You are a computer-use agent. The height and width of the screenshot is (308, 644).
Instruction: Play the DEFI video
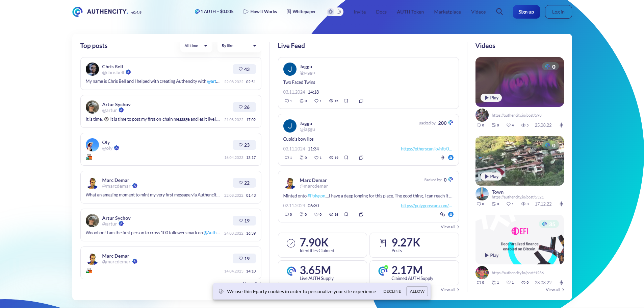[x=491, y=255]
